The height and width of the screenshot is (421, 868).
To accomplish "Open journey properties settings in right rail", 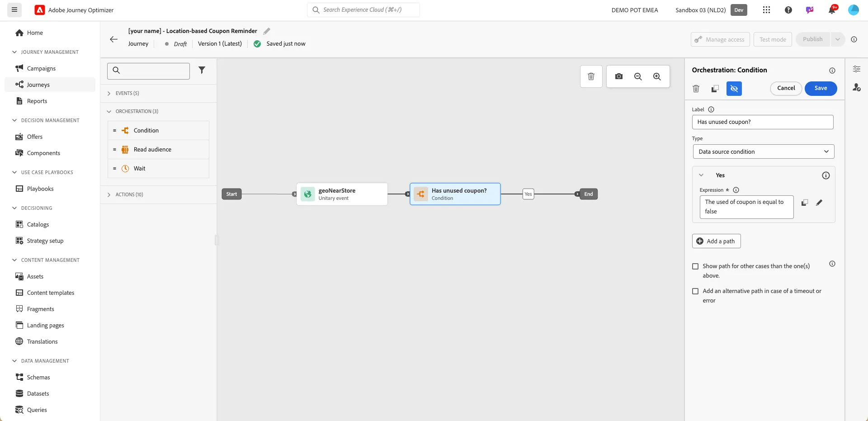I will click(x=857, y=69).
